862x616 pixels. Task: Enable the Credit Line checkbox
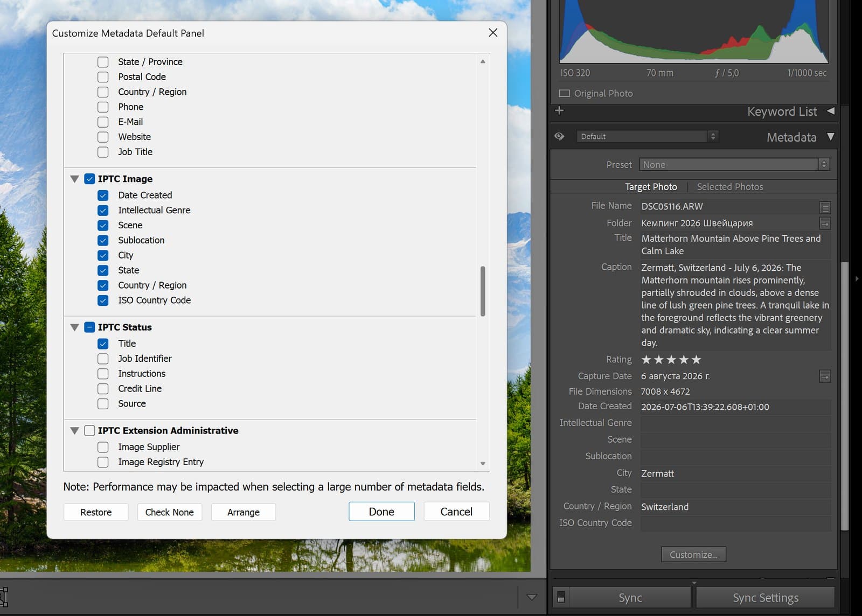[103, 389]
